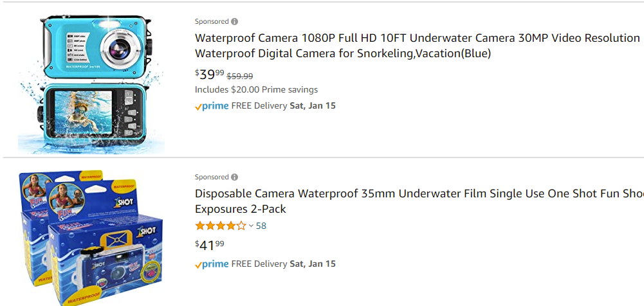Screen dimensions: 644x306
Task: Click the Prime logo under the $41.99 price
Action: pyautogui.click(x=212, y=264)
